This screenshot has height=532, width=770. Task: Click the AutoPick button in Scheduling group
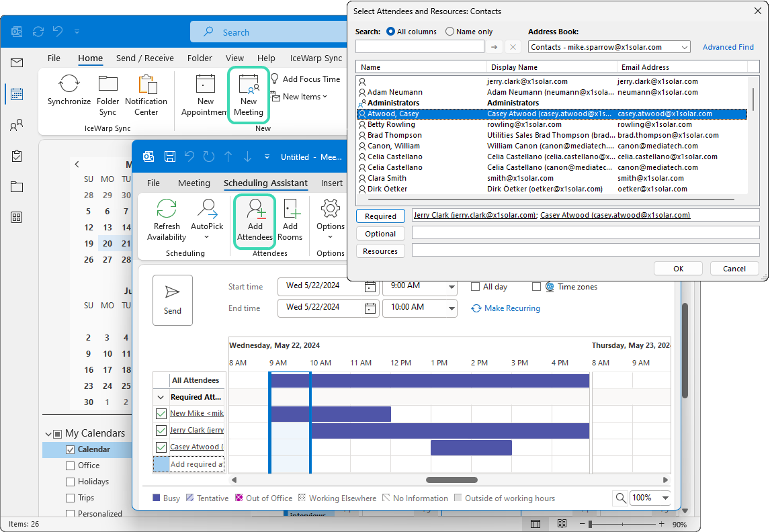click(x=207, y=220)
